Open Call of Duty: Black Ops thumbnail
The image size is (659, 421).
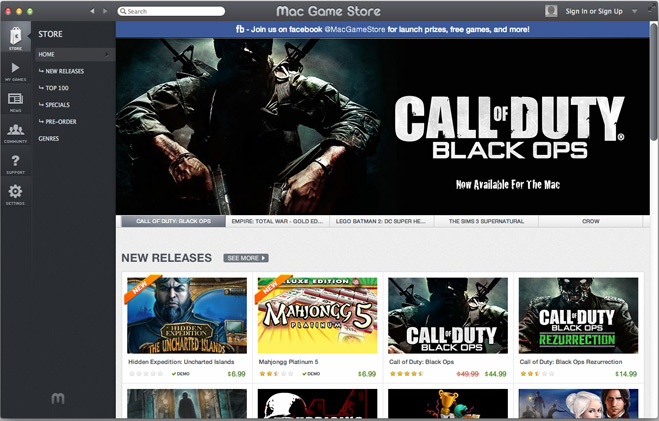click(448, 315)
